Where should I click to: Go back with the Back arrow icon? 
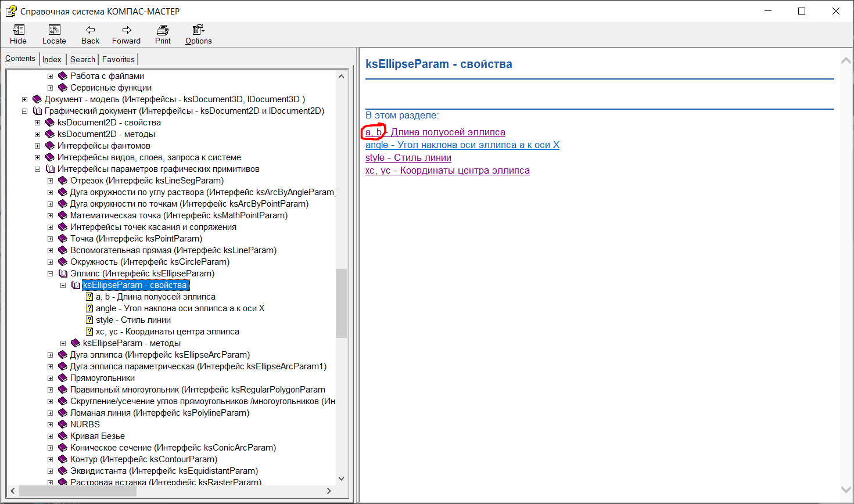coord(90,30)
